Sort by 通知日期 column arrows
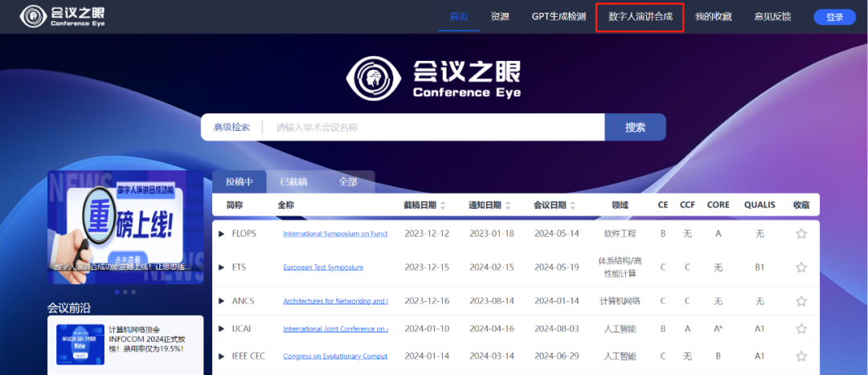The height and width of the screenshot is (375, 868). 509,206
